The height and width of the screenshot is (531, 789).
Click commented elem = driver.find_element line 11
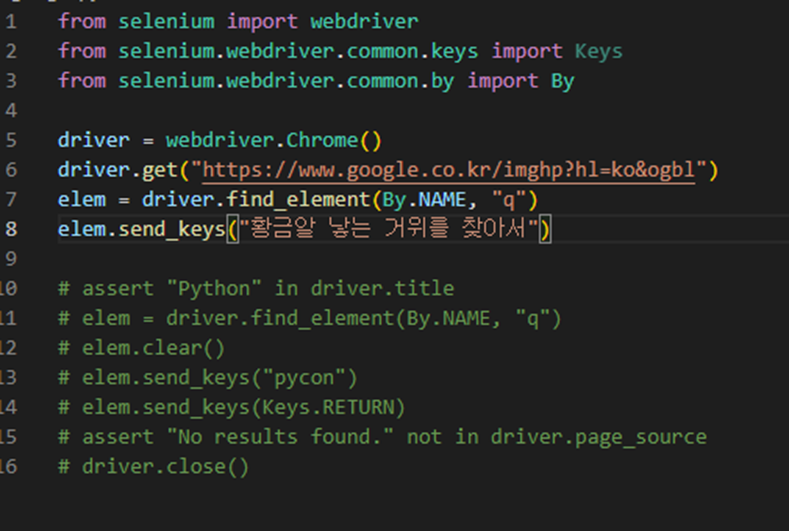coord(309,319)
